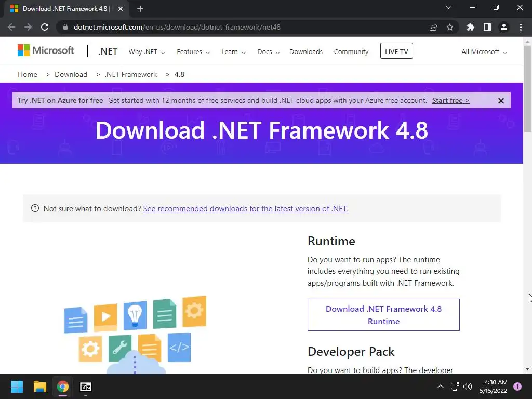This screenshot has width=532, height=399.
Task: Open the Chrome three-dot menu
Action: point(521,27)
